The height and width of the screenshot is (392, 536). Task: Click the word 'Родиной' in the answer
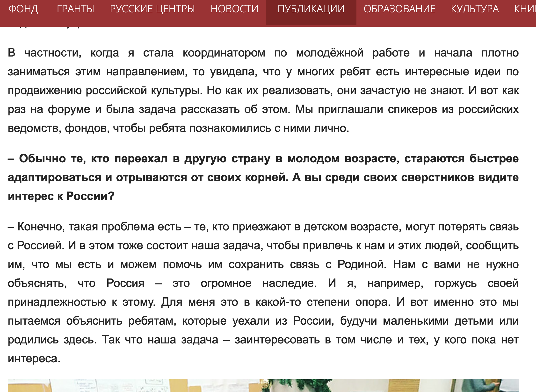tap(362, 264)
